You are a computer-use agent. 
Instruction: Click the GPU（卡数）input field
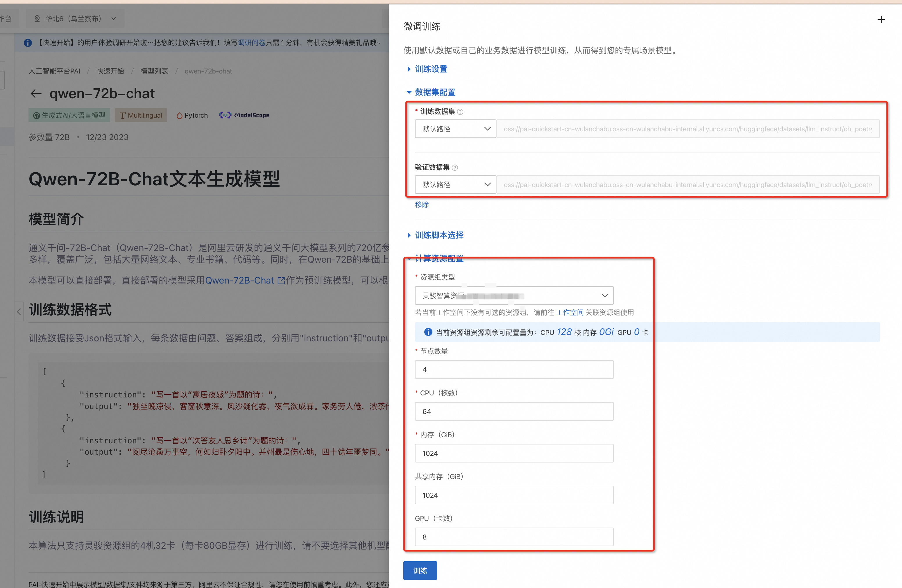point(514,537)
